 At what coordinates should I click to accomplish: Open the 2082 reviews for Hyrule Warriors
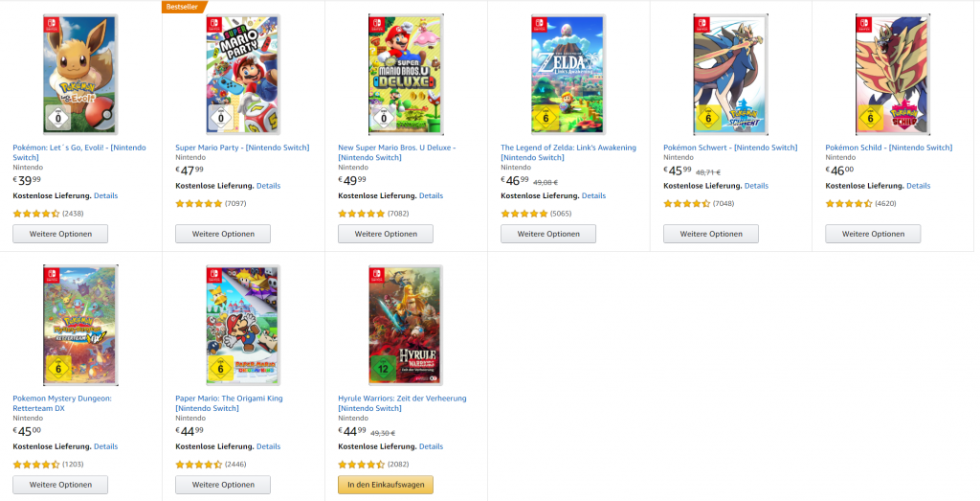pos(401,465)
